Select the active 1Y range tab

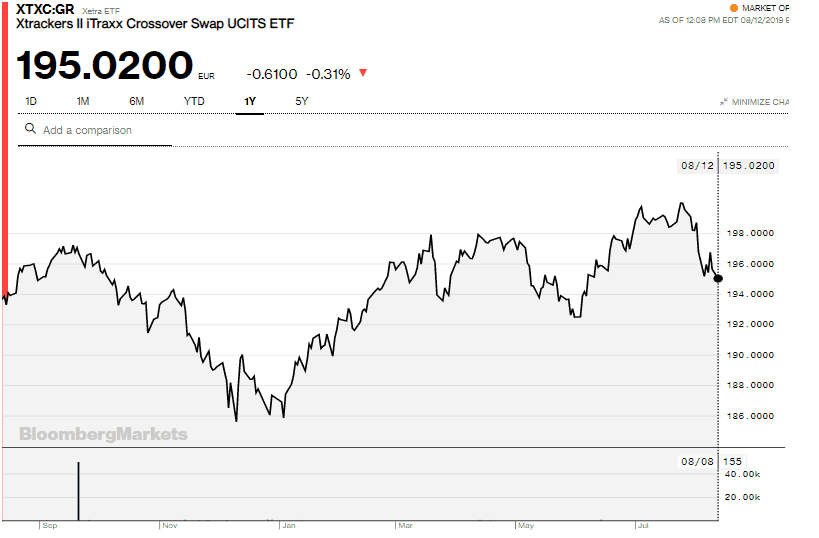(x=249, y=101)
